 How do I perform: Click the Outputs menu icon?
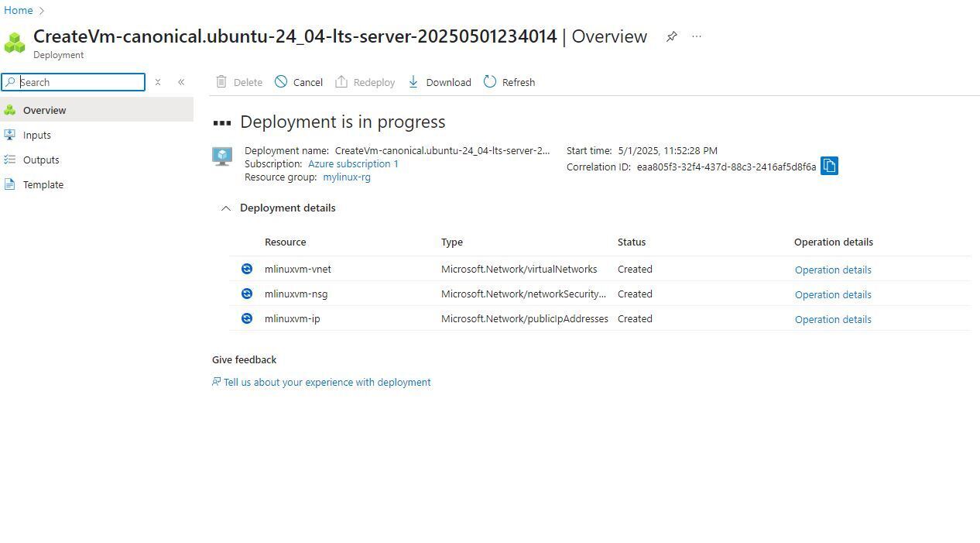[10, 160]
